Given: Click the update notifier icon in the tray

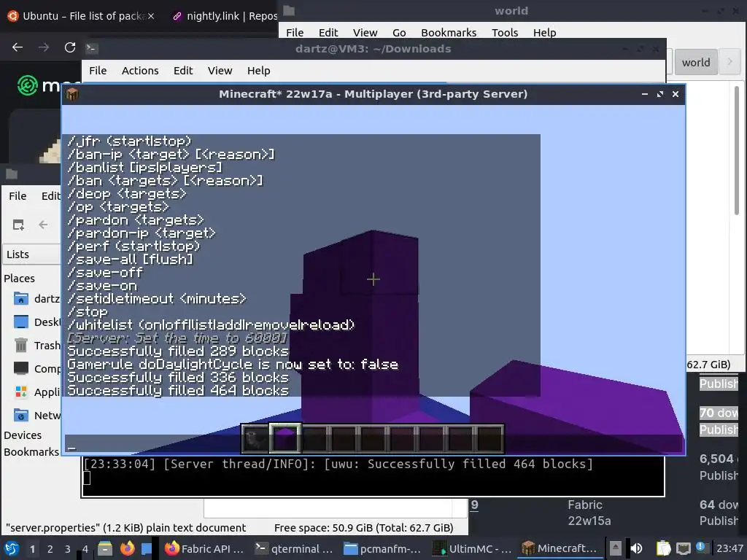Looking at the screenshot, I should [701, 548].
